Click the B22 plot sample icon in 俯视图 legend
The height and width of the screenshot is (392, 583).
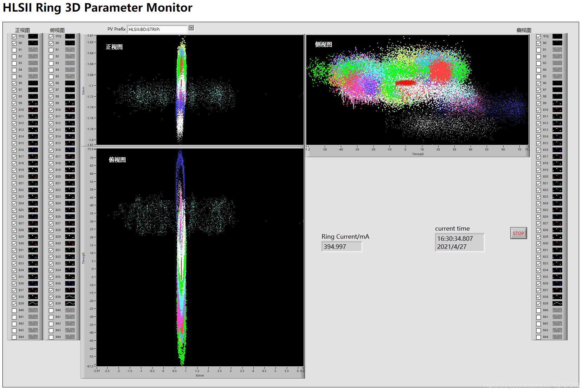click(70, 190)
